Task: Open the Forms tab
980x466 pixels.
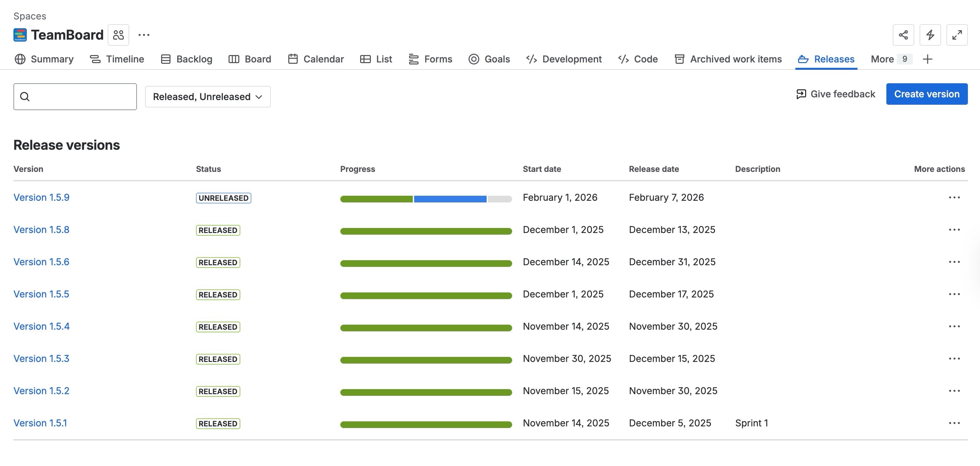Action: [x=430, y=59]
